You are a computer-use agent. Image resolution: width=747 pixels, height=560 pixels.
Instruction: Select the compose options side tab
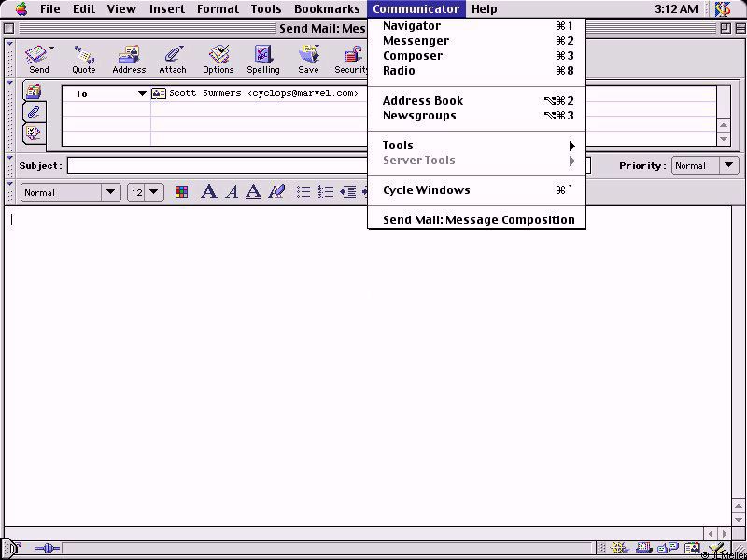pyautogui.click(x=34, y=133)
